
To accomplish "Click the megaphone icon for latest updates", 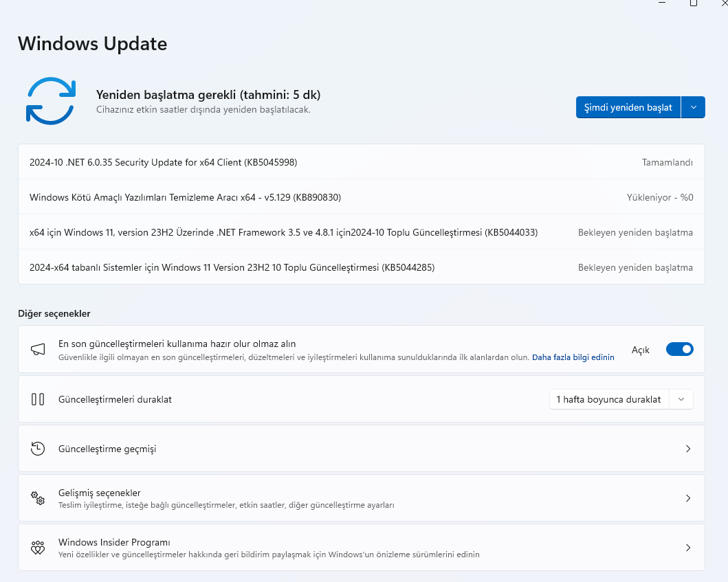I will [38, 350].
